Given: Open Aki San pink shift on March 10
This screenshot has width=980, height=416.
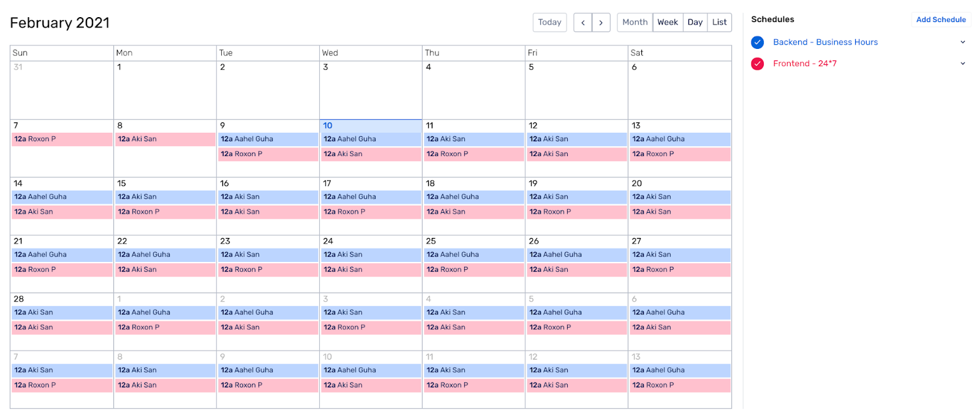Looking at the screenshot, I should [371, 385].
